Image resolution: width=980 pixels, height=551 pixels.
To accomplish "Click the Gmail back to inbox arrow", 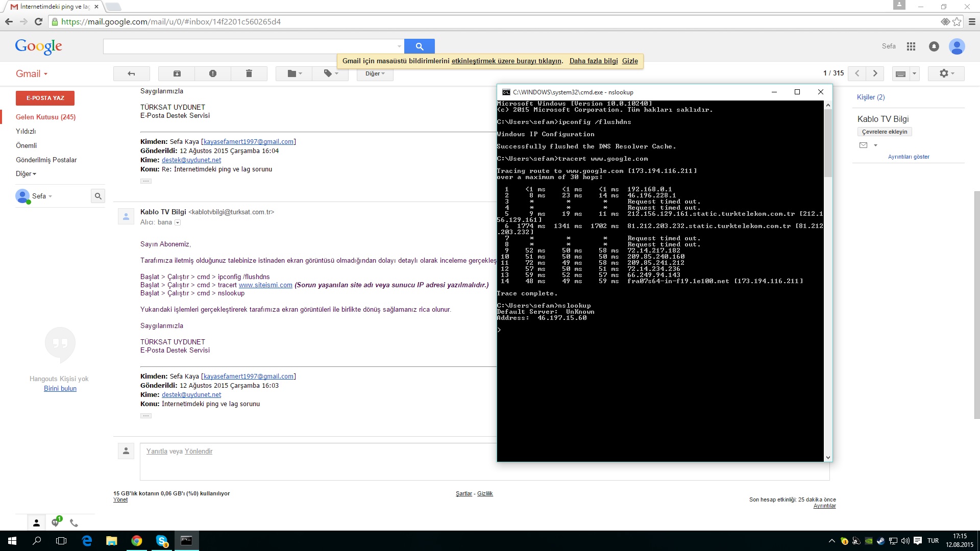I will coord(131,73).
